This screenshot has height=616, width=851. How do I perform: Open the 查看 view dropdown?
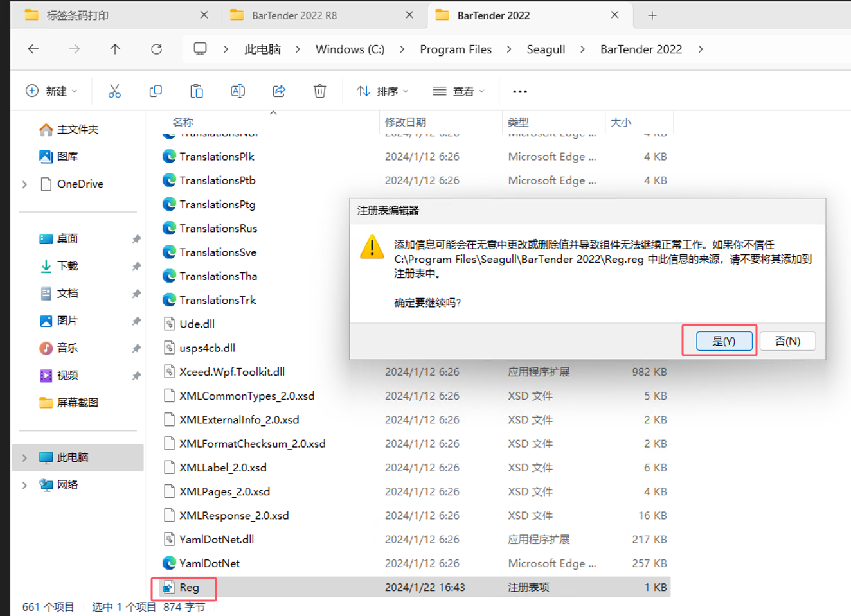click(458, 91)
